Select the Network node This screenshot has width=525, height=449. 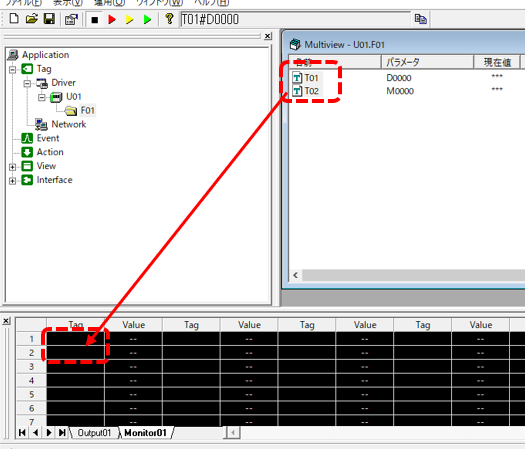tap(69, 124)
